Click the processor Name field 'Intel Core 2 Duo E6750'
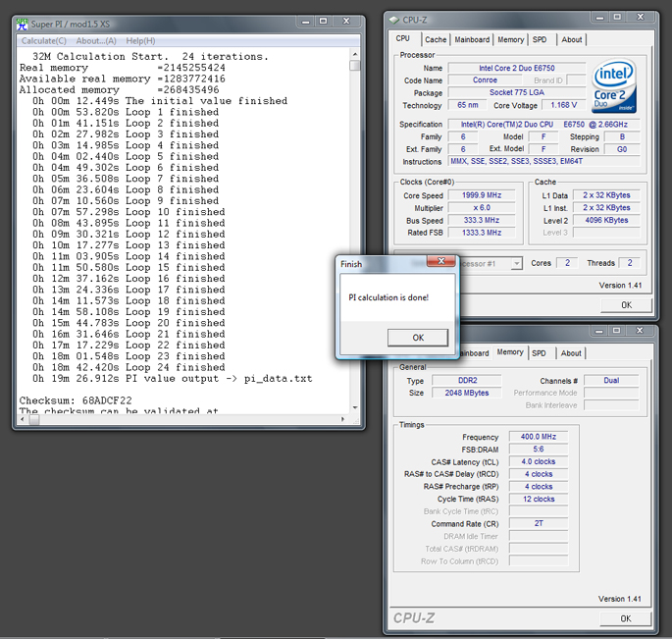Screen dimensions: 672x639 click(x=517, y=68)
